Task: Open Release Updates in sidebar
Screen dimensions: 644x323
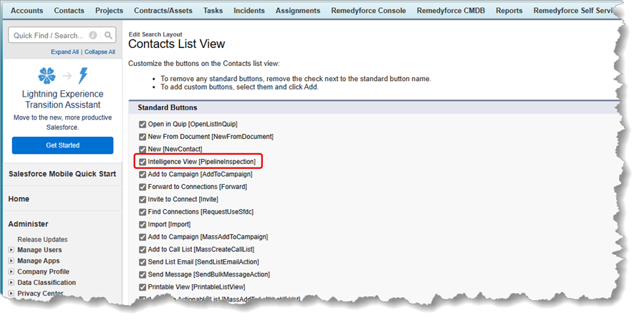Action: tap(42, 239)
